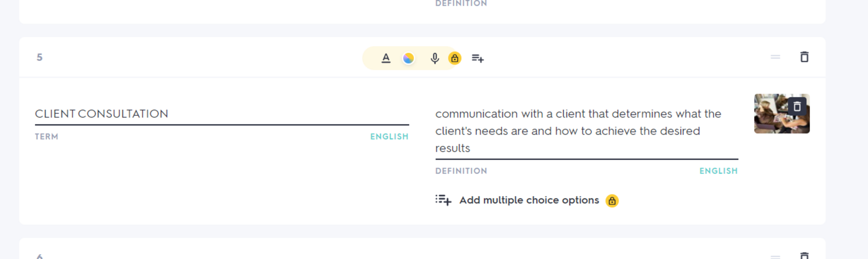Click the multiple choice list icon
Screen dimensions: 868x259
point(443,200)
